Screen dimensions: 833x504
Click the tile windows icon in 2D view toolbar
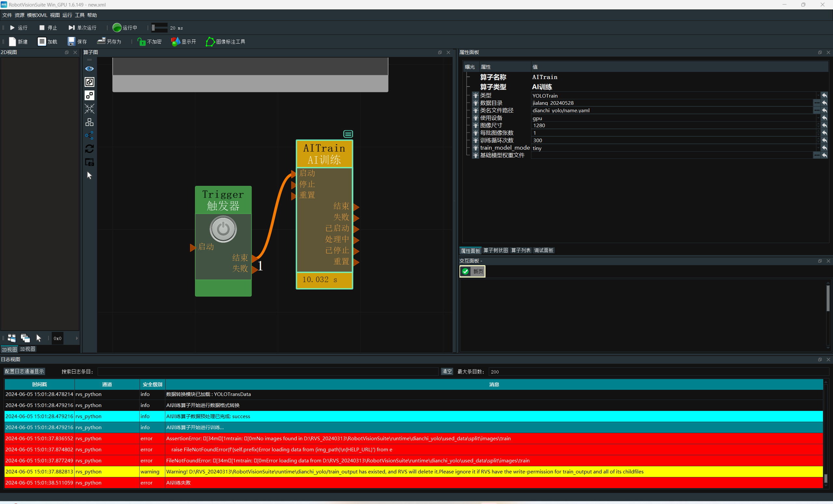[x=12, y=338]
